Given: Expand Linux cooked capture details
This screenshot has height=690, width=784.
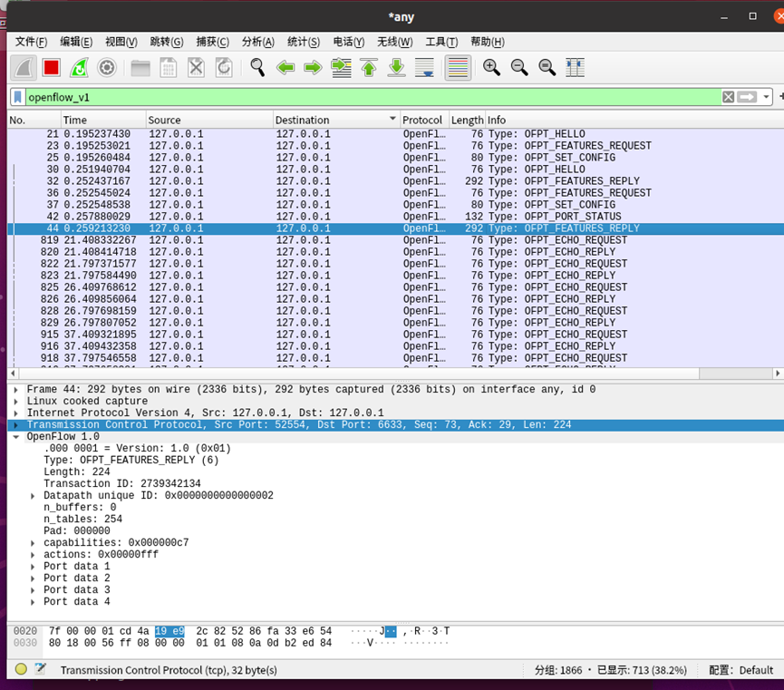Looking at the screenshot, I should point(16,402).
